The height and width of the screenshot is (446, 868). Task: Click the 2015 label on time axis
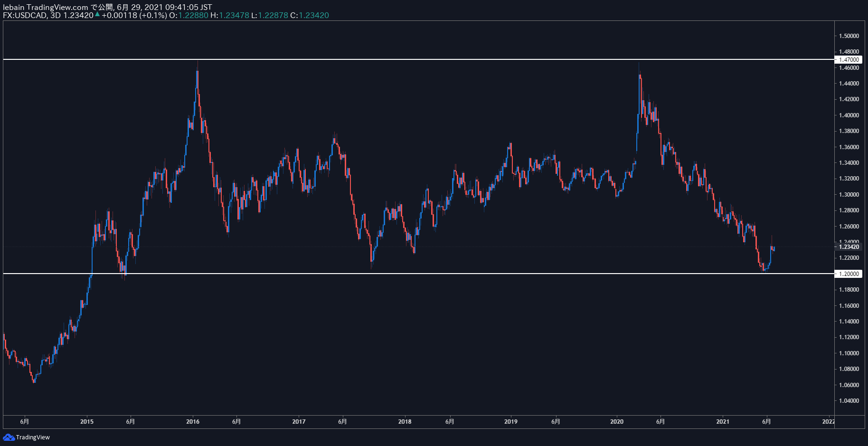click(87, 422)
